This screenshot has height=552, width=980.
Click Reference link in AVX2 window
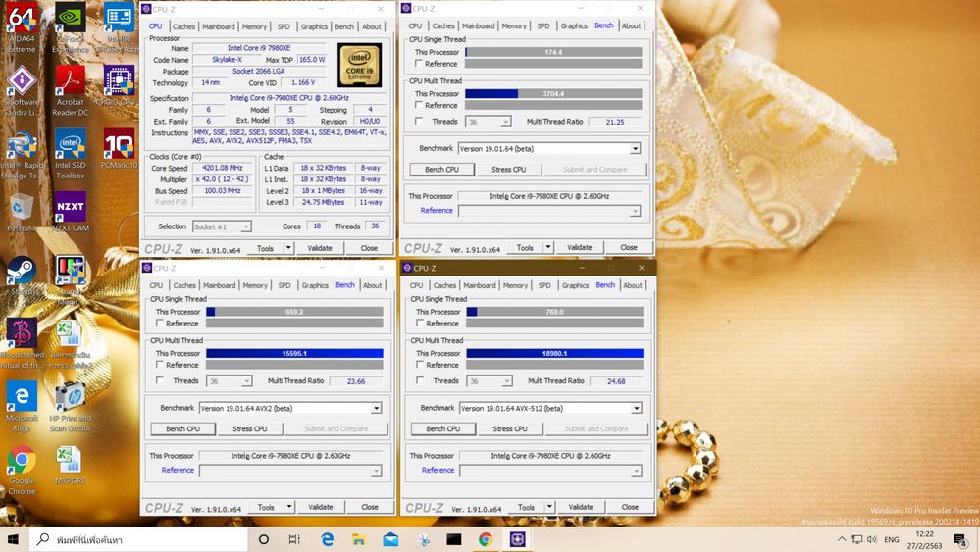pos(178,470)
